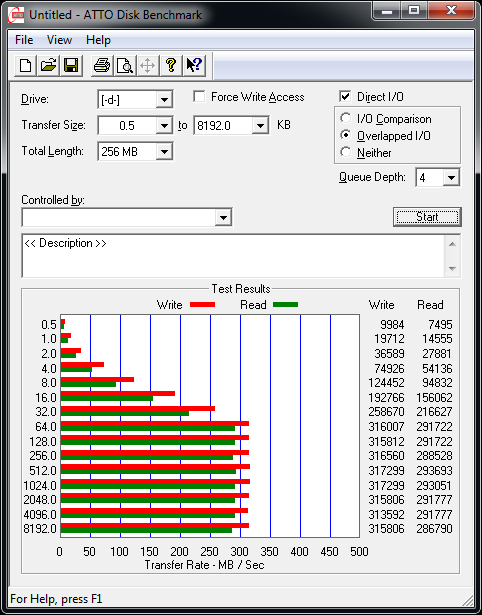Viewport: 482px width, 615px height.
Task: Click the ATTO application icon in title bar
Action: point(16,15)
